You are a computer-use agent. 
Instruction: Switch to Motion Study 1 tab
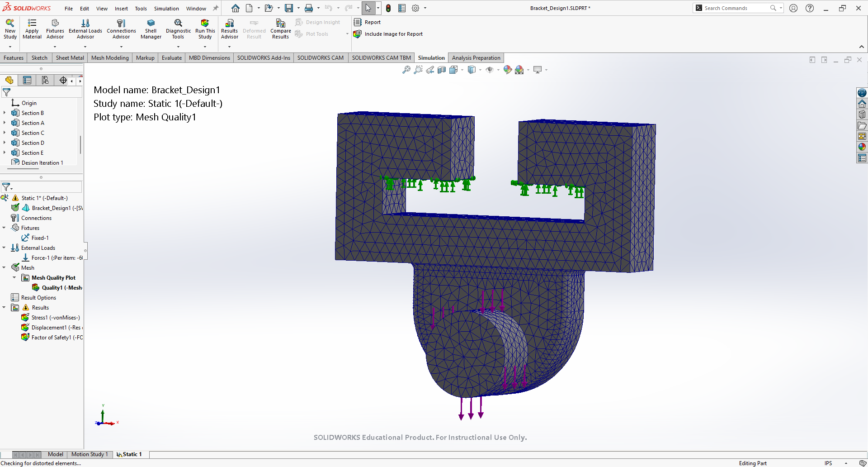pyautogui.click(x=90, y=454)
